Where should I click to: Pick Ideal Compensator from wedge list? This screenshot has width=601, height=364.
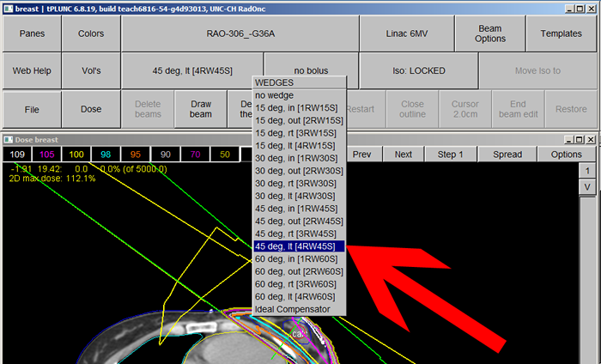coord(299,309)
